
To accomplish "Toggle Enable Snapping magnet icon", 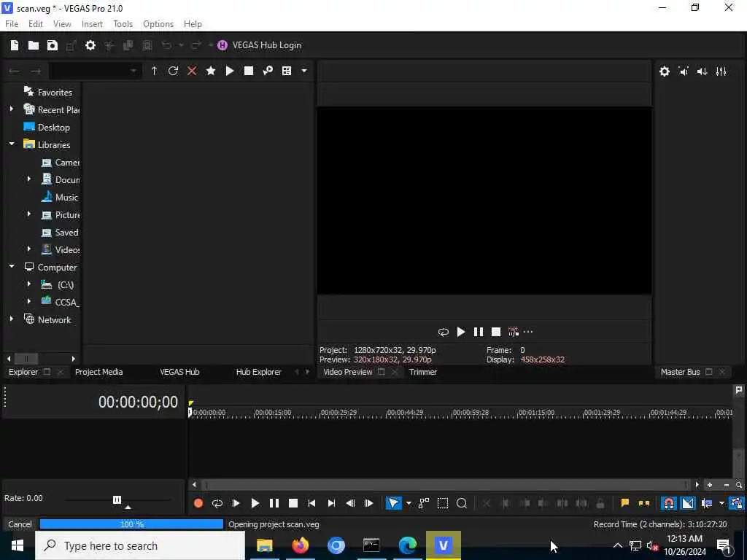I will 669,503.
